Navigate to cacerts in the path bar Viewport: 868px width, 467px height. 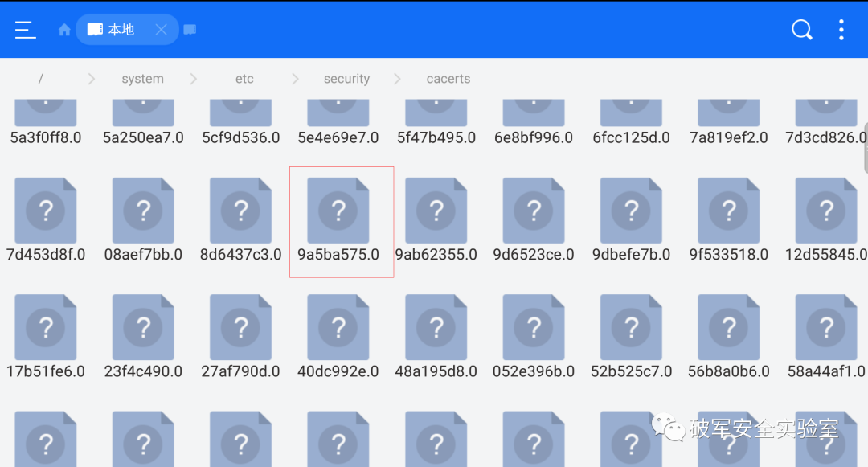click(x=448, y=79)
